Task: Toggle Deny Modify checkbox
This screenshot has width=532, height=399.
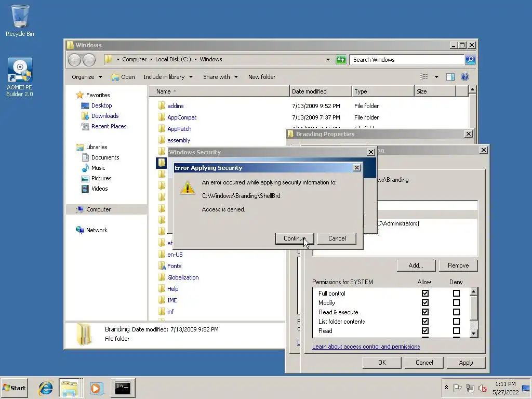Action: (x=456, y=303)
